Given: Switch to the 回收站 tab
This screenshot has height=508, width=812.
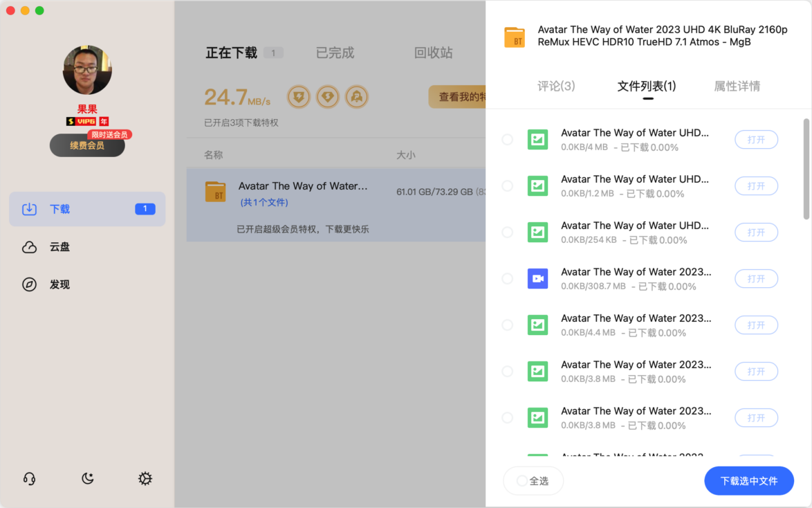Looking at the screenshot, I should click(x=434, y=53).
